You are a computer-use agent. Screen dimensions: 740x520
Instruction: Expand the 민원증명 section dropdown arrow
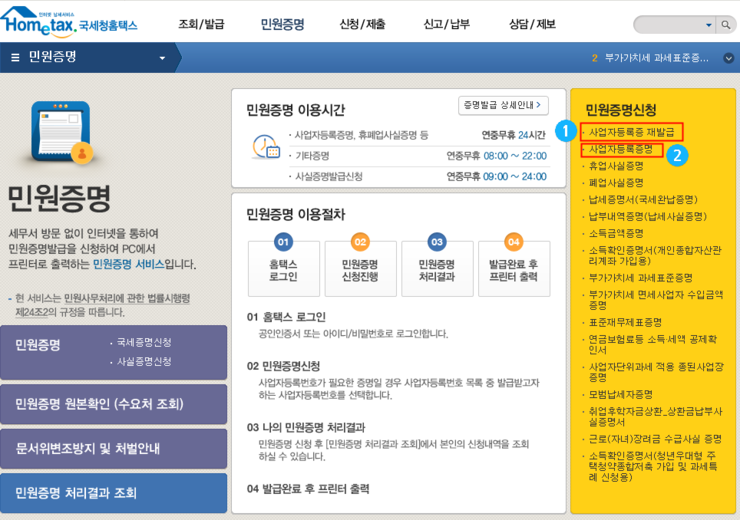[x=162, y=58]
